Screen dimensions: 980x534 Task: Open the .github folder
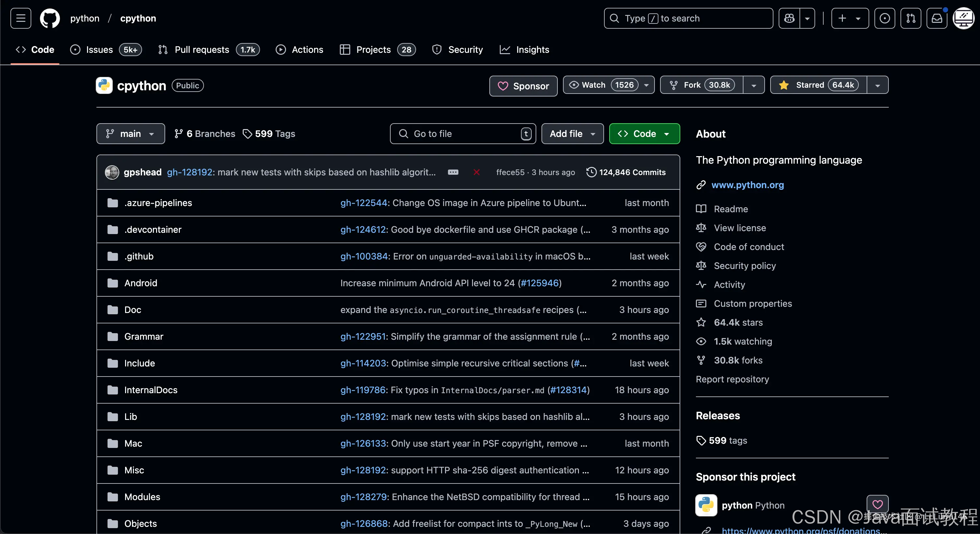pos(139,256)
